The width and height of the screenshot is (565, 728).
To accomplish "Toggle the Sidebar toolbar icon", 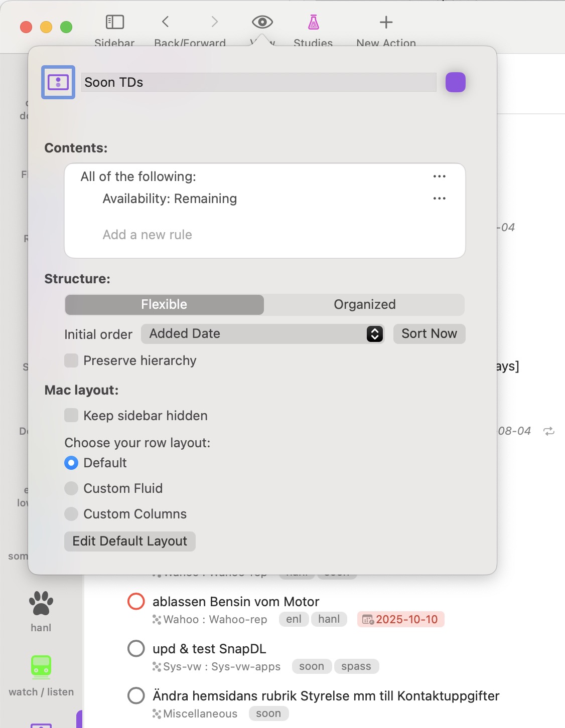I will click(115, 22).
